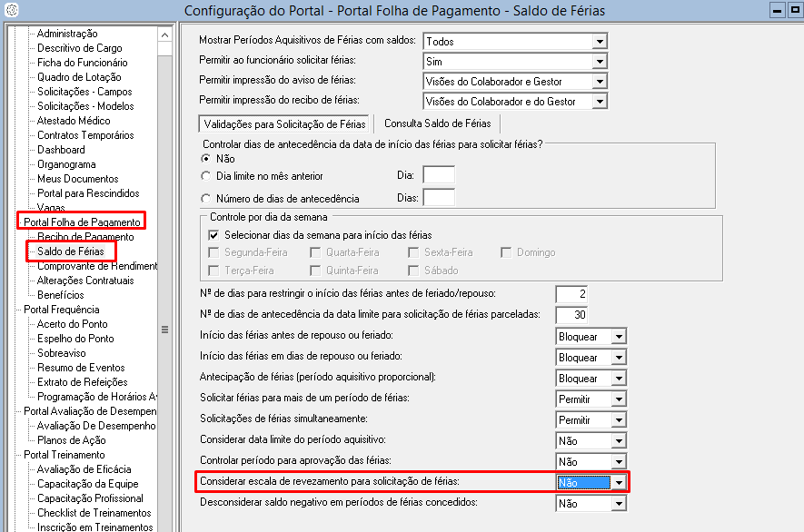Click the maximize window icon
804x532 pixels.
click(x=793, y=11)
